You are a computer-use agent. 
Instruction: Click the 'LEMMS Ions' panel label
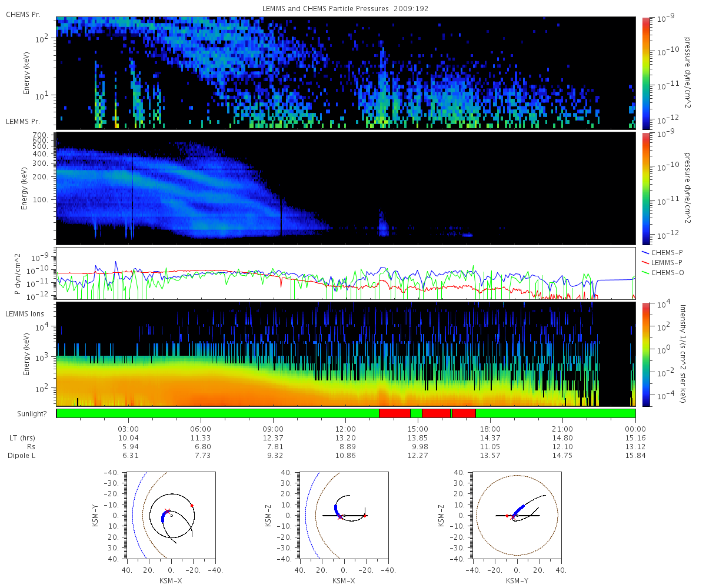click(x=25, y=313)
